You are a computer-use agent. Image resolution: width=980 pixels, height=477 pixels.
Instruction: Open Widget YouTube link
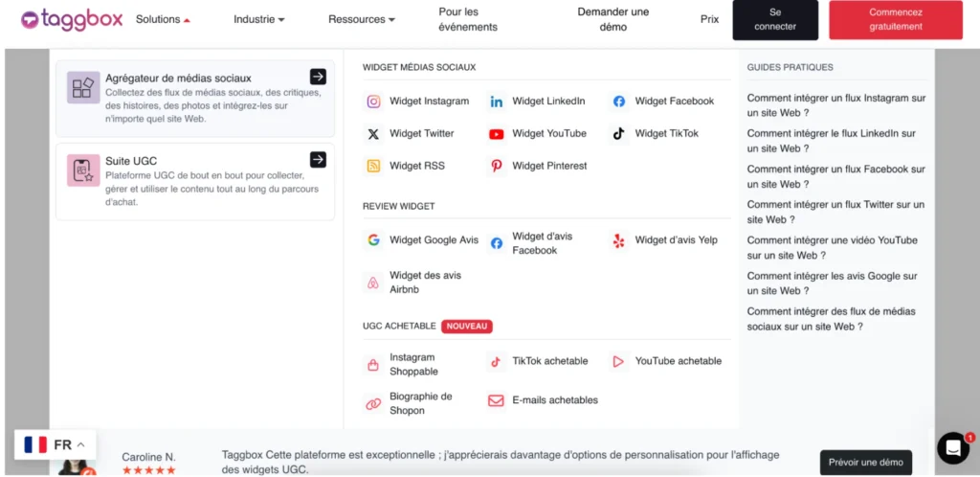pos(549,134)
